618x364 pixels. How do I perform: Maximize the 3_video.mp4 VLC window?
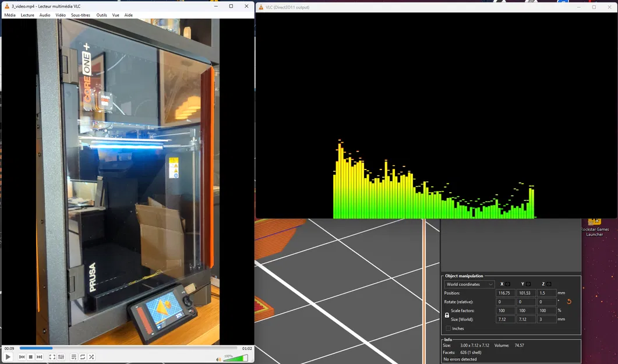[231, 6]
